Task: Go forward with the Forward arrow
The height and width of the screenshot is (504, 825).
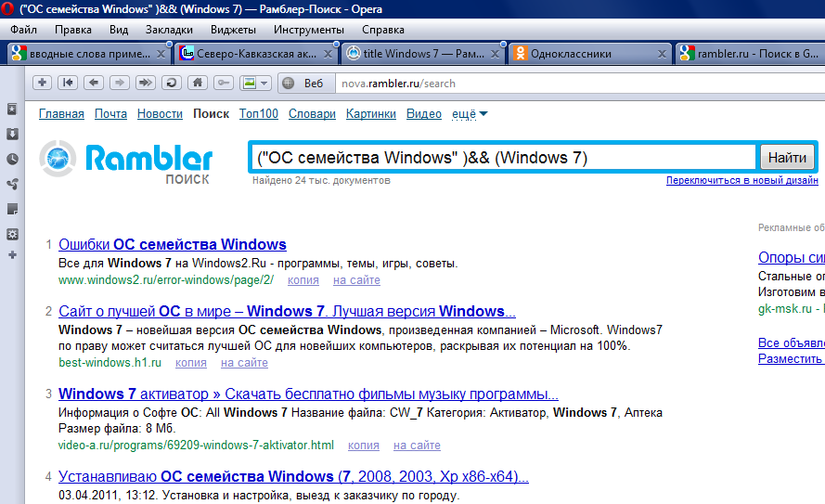Action: (120, 83)
